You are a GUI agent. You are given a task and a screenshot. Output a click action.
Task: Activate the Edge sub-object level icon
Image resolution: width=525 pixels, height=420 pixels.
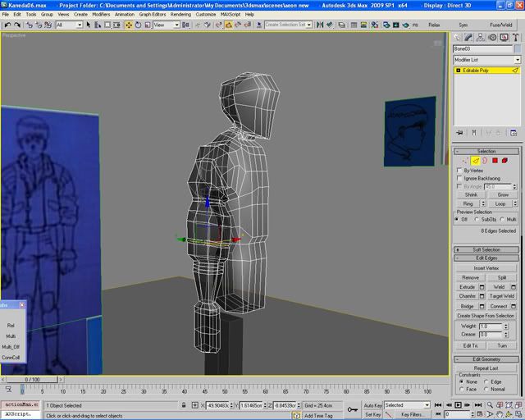click(x=476, y=161)
